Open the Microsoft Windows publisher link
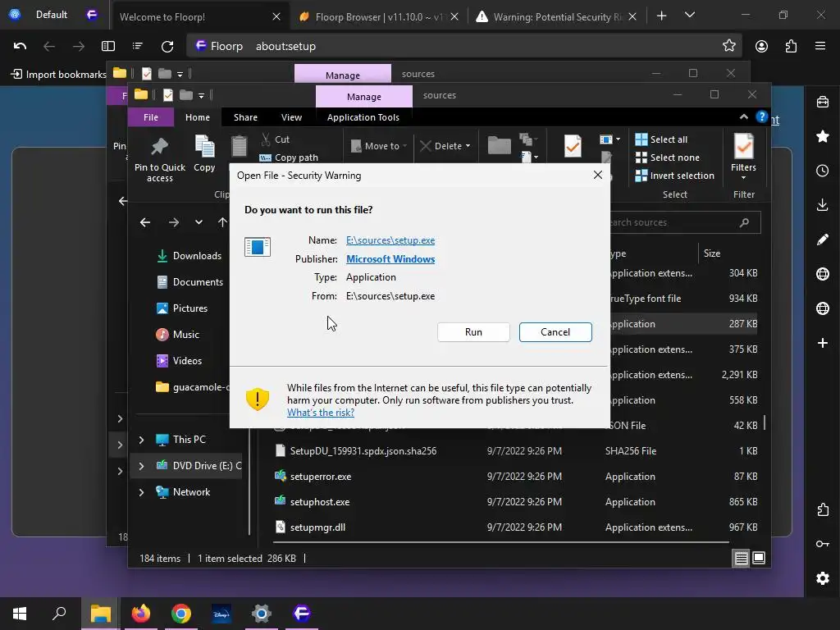This screenshot has height=630, width=840. (390, 259)
